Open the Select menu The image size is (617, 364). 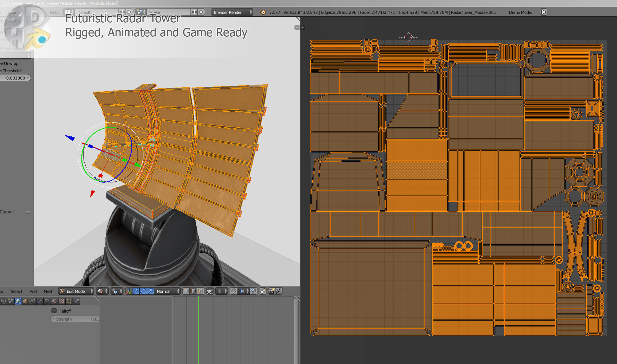(x=17, y=291)
